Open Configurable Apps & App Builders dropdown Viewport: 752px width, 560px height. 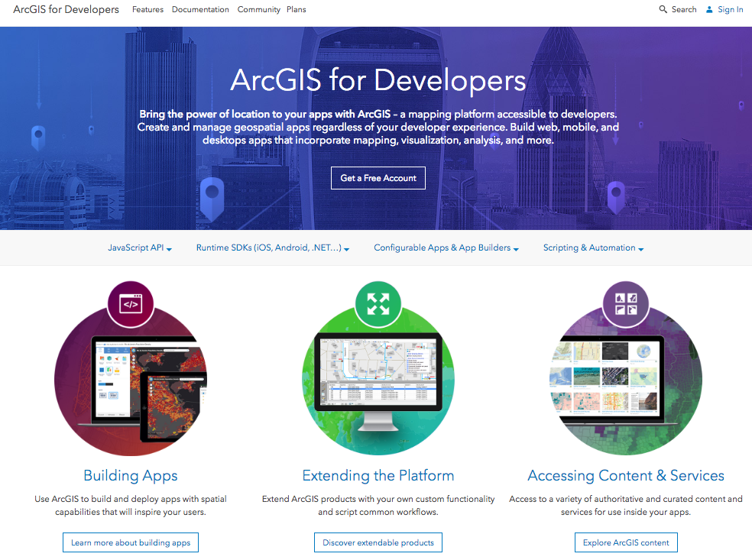coord(446,248)
